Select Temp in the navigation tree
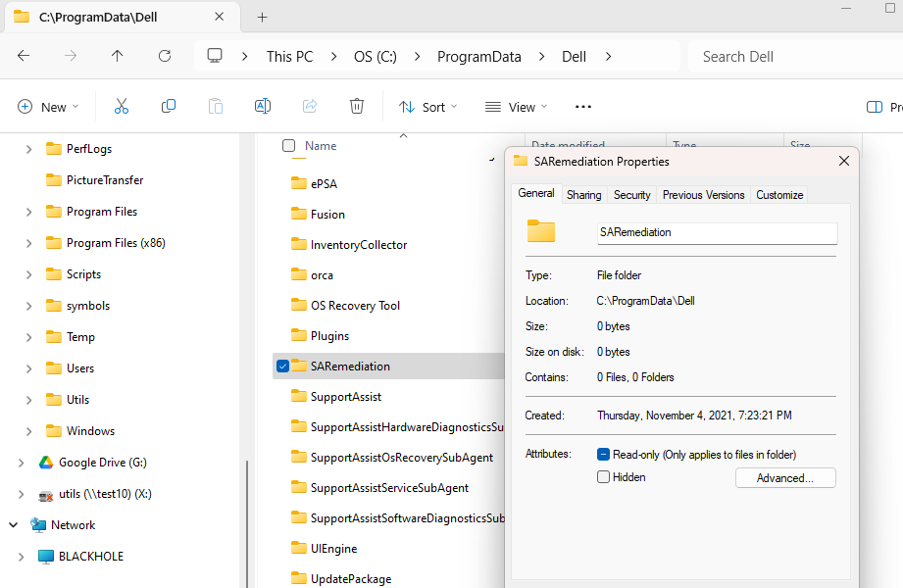 coord(80,337)
